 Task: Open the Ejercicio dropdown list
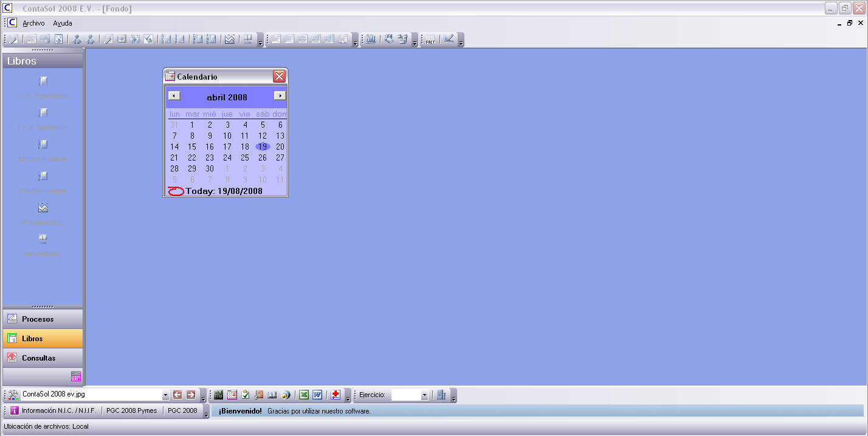pyautogui.click(x=424, y=395)
